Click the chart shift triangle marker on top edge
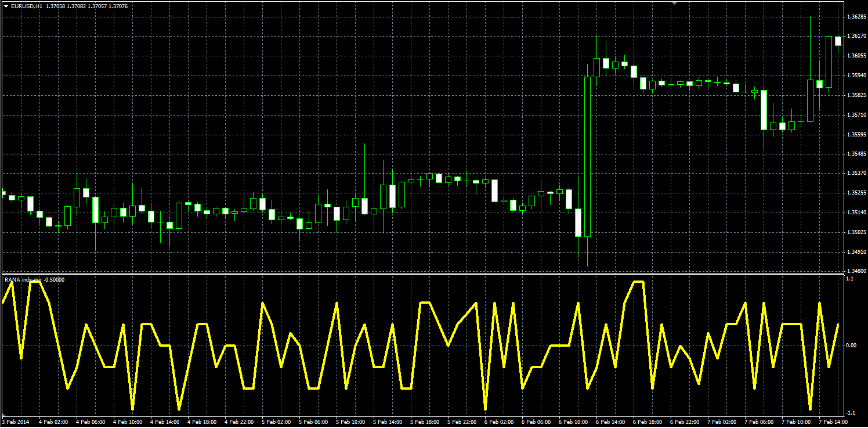Screen dimensions: 868x428 click(674, 3)
